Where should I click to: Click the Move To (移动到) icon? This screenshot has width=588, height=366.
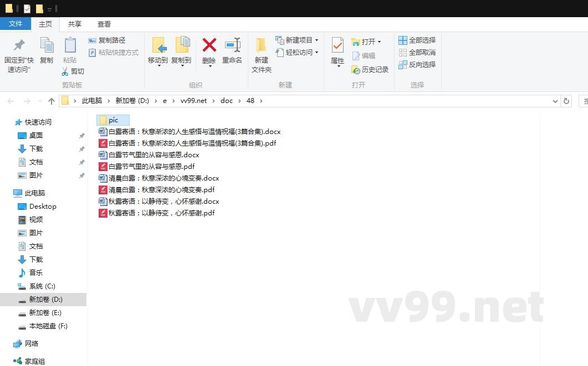[x=158, y=51]
